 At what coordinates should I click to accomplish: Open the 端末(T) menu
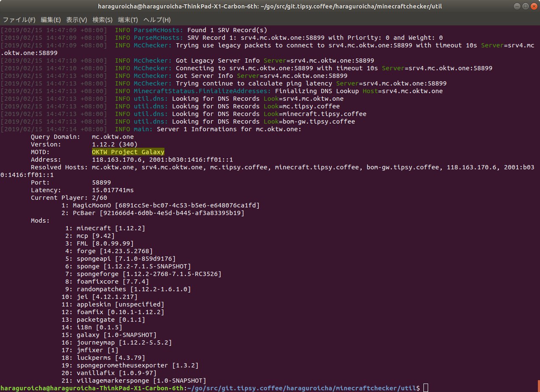tap(128, 20)
